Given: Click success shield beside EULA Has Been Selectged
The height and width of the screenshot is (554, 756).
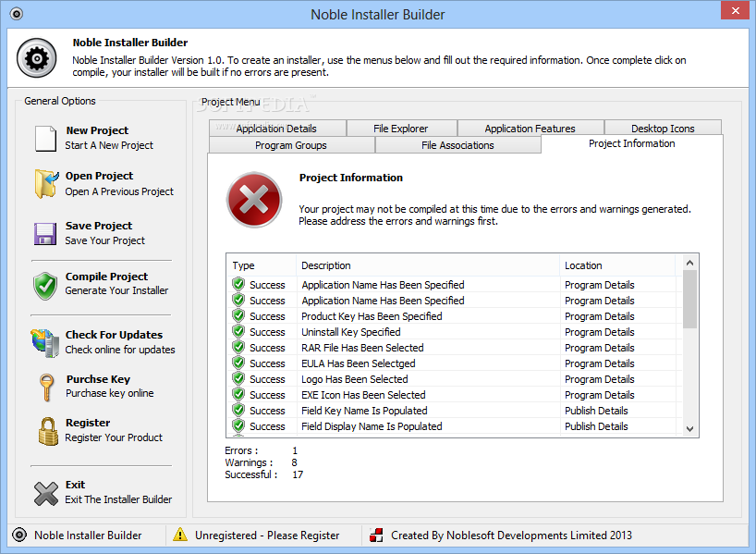Looking at the screenshot, I should 238,363.
